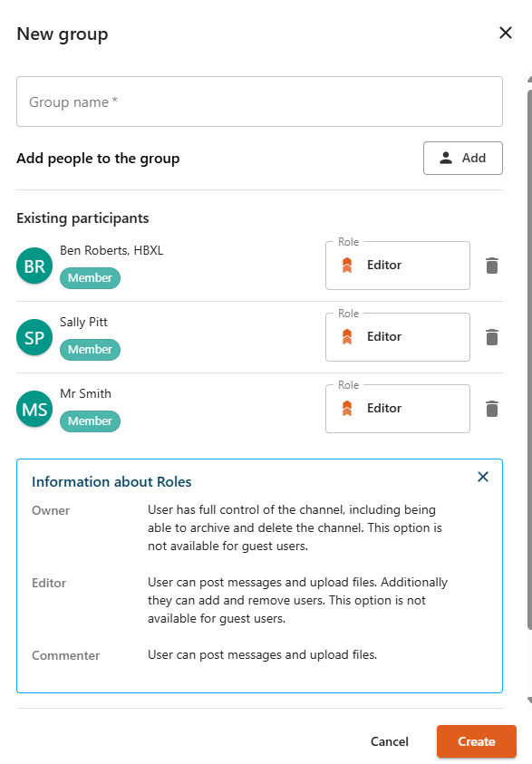Click the Add people button
Viewport: 532px width, 764px height.
(x=463, y=158)
